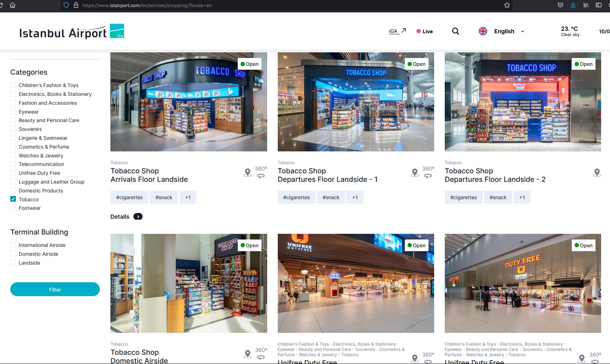Check the Footwear category
This screenshot has height=364, width=610.
click(13, 208)
